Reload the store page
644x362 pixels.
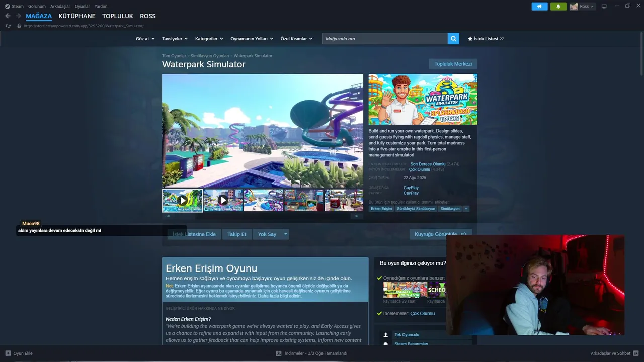[8, 26]
